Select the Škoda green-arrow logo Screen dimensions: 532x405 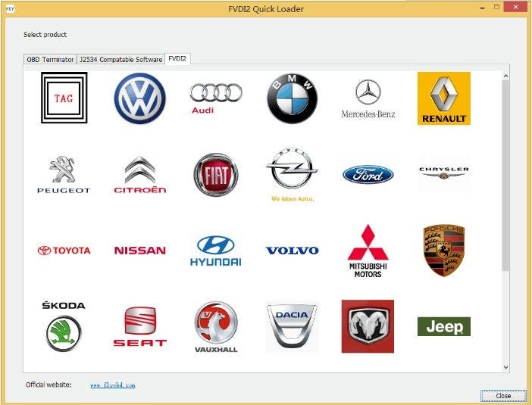64,326
